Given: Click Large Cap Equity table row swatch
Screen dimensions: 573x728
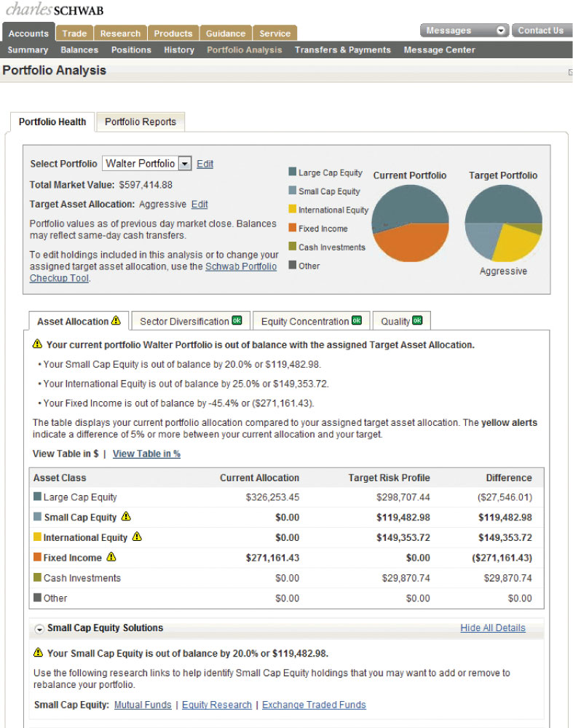Looking at the screenshot, I should (x=38, y=496).
